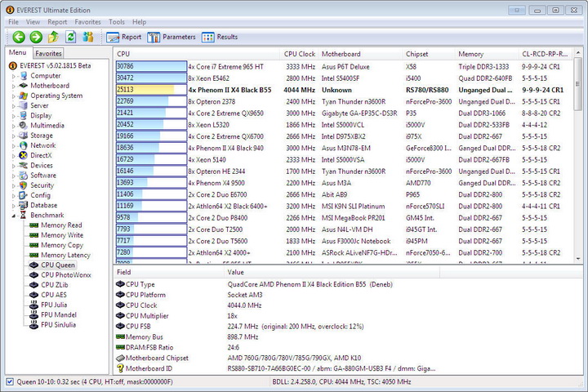
Task: Switch to the Favorites tab
Action: coord(48,53)
